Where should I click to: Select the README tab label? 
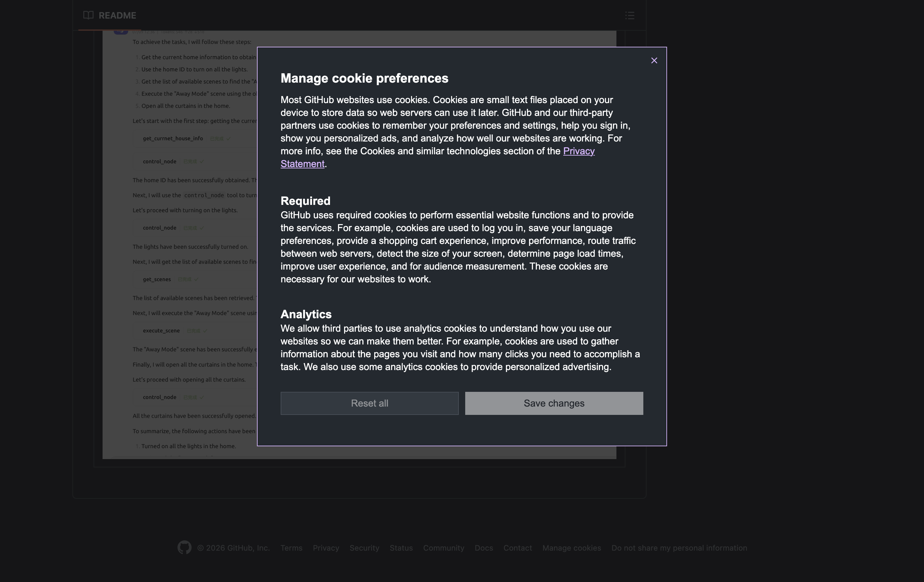(x=117, y=15)
